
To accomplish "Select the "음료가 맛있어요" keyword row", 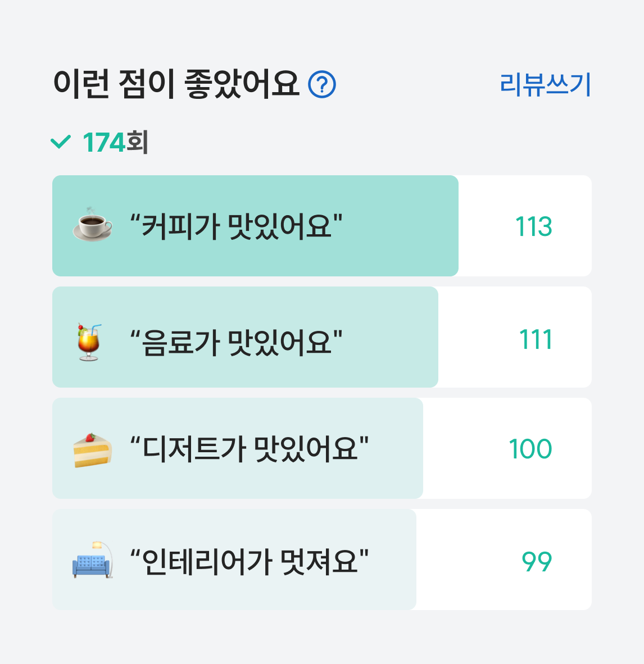I will pos(322,337).
